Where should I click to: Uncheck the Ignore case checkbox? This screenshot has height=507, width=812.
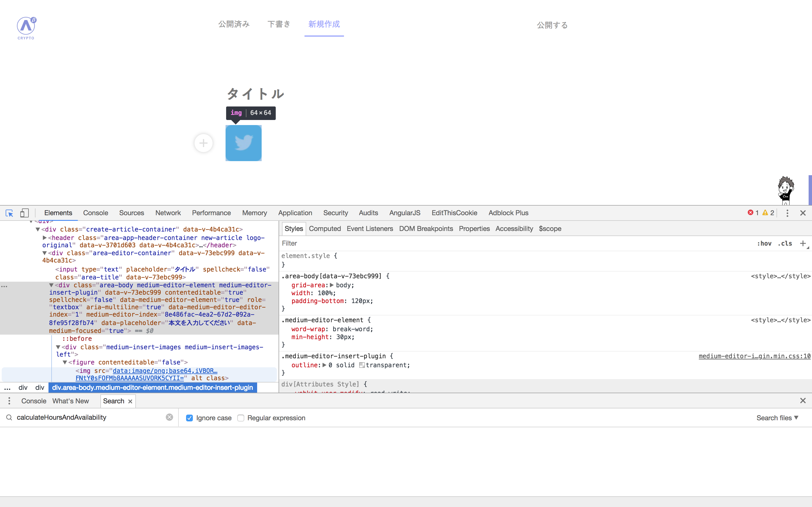(x=189, y=418)
